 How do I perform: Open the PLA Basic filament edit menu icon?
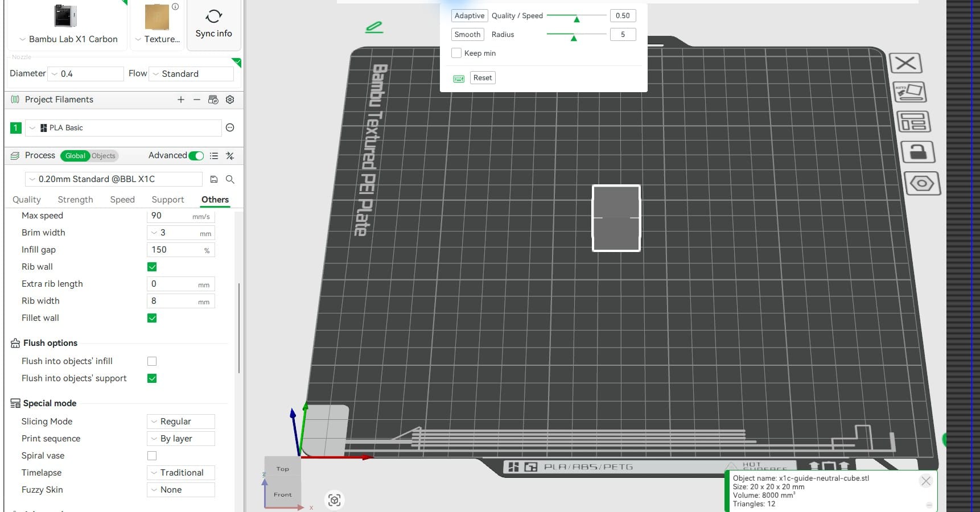pyautogui.click(x=230, y=127)
